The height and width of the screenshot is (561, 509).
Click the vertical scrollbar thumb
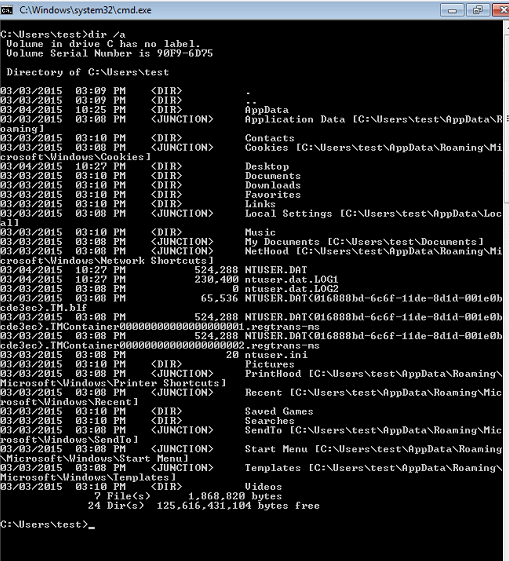click(506, 118)
